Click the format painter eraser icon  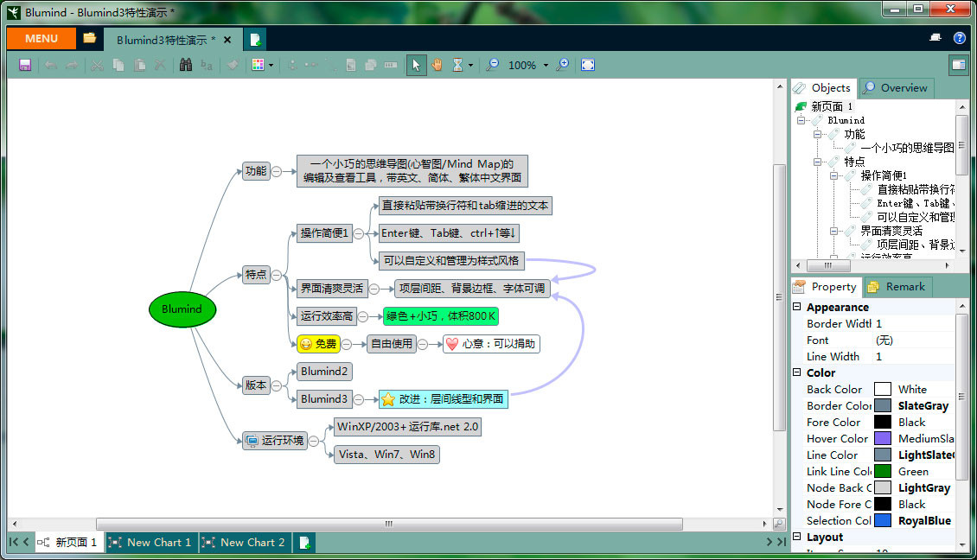tap(233, 65)
